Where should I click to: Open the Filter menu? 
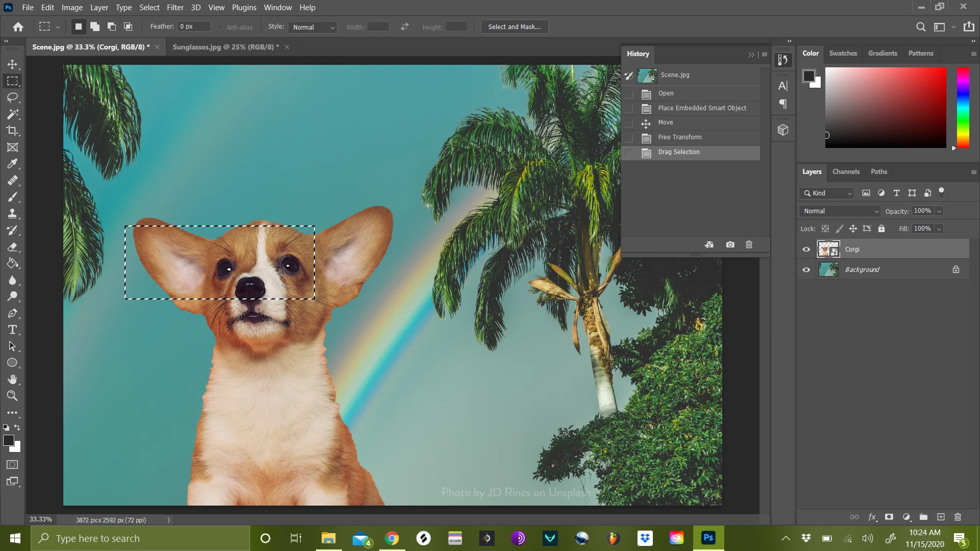(x=175, y=8)
